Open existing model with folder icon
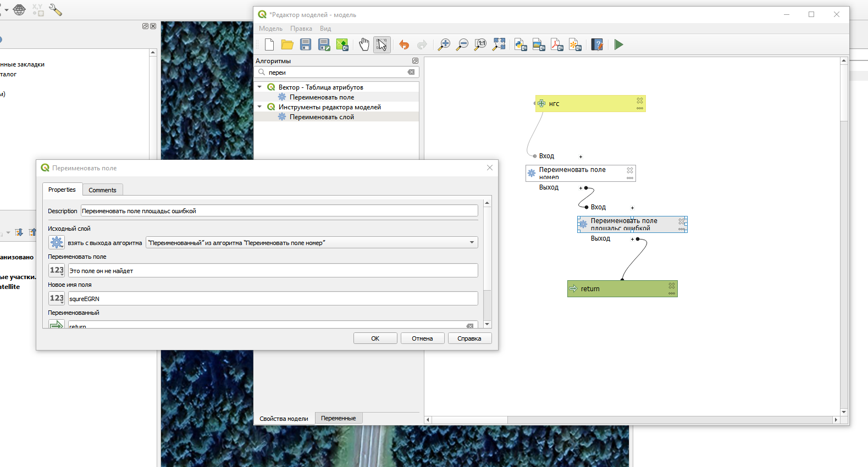The width and height of the screenshot is (868, 467). coord(287,45)
